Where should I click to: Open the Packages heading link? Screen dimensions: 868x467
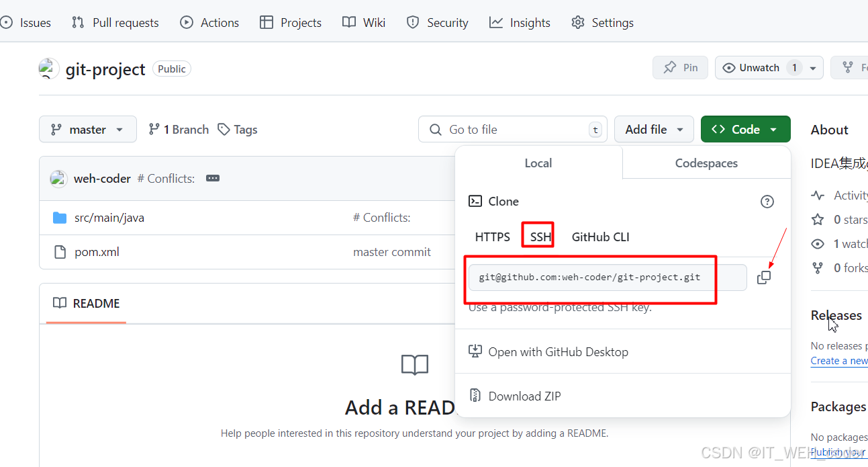pyautogui.click(x=838, y=407)
